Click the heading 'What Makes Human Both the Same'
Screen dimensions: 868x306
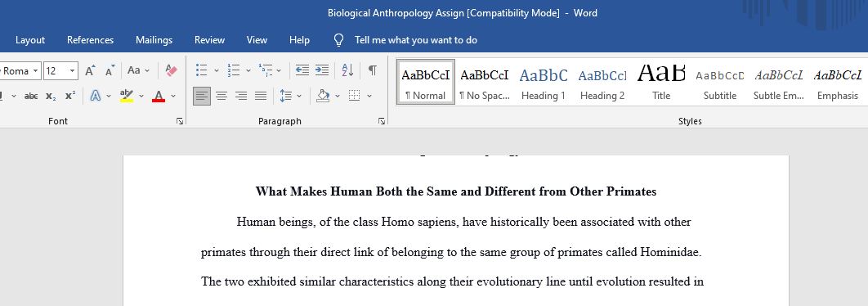point(455,191)
